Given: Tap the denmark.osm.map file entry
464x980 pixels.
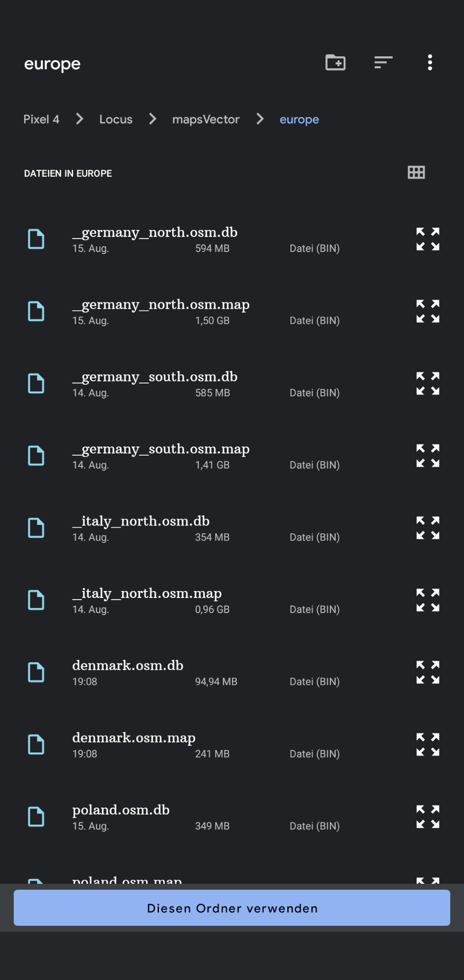Looking at the screenshot, I should click(x=134, y=744).
